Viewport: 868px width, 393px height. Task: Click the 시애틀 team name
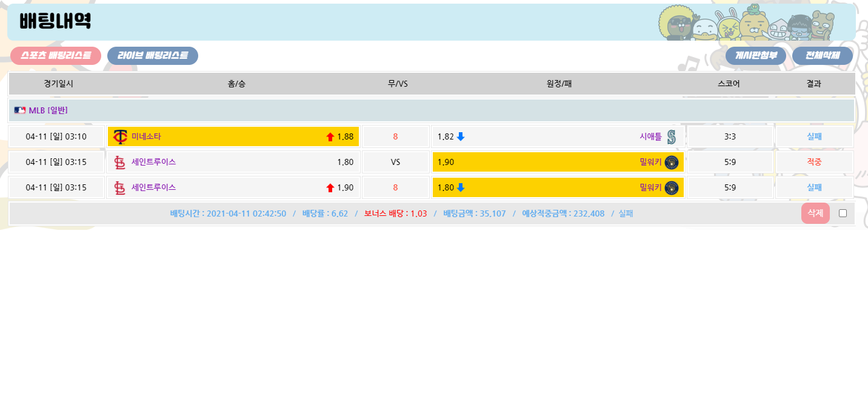pos(650,136)
